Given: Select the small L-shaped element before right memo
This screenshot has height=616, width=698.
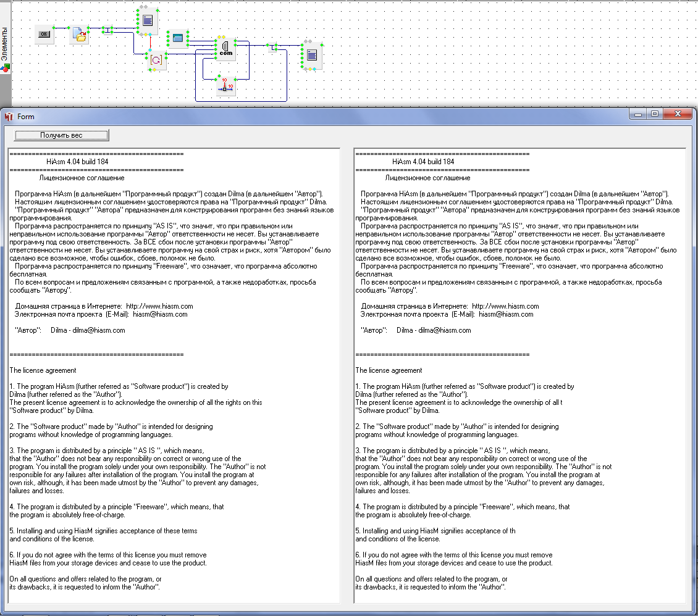Looking at the screenshot, I should 272,47.
